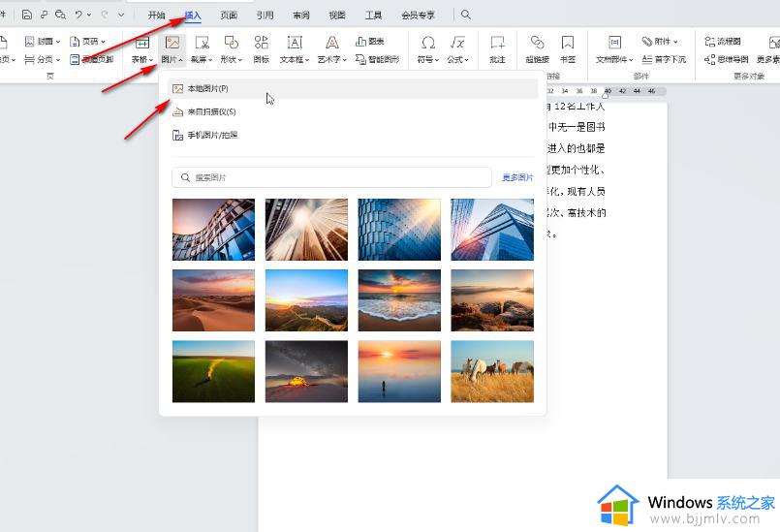
Task: Apply 首字下沉 drop cap
Action: [664, 59]
